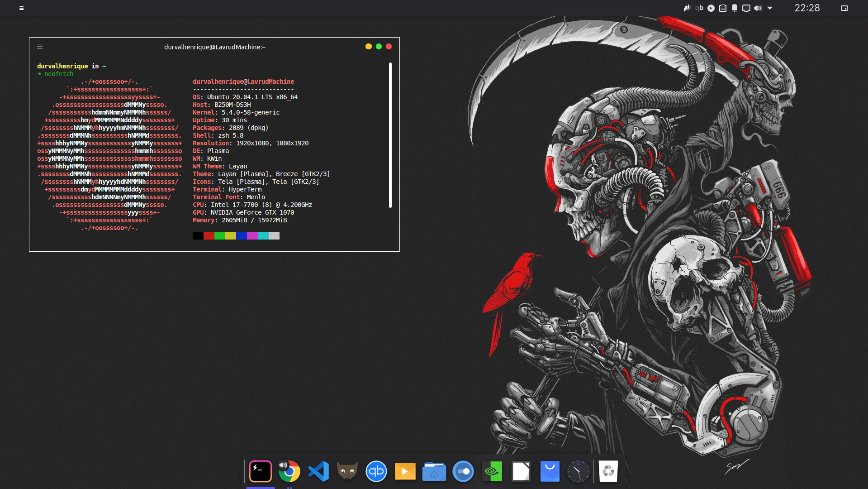Open the HyperTerm hamburger menu
868x489 pixels.
coord(40,47)
